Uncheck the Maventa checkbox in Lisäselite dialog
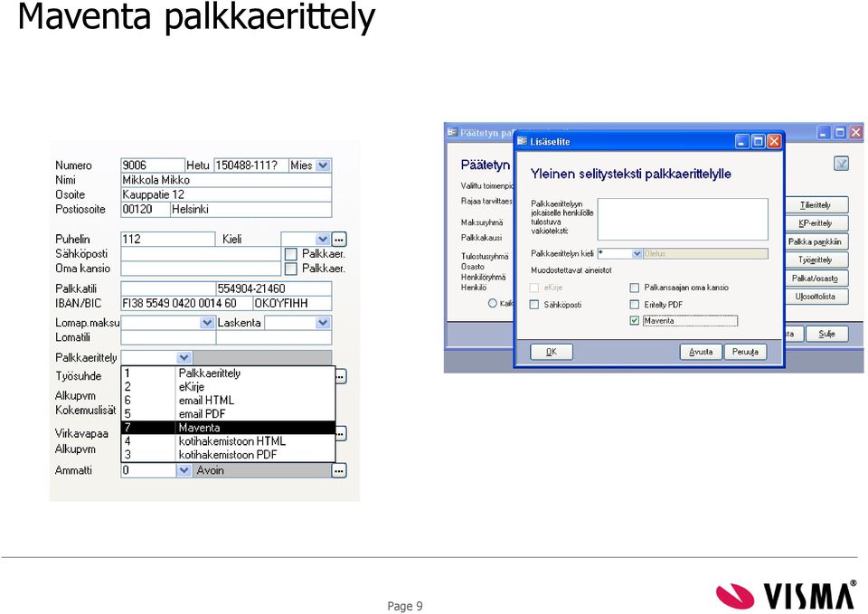This screenshot has width=868, height=614. pyautogui.click(x=635, y=321)
